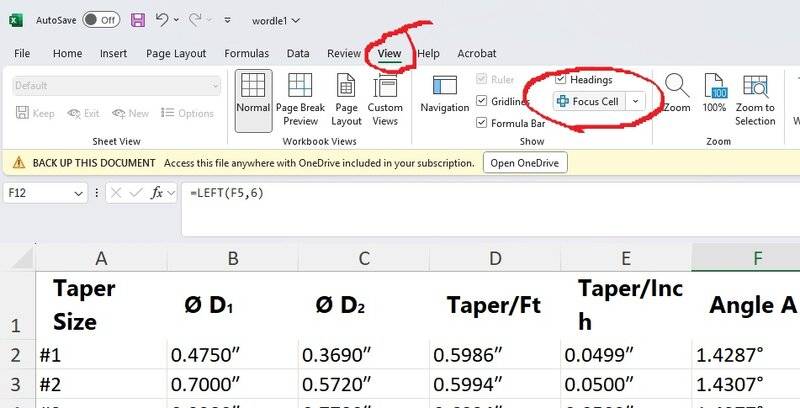The width and height of the screenshot is (800, 408).
Task: Click the formula bar Enter checkmark
Action: (x=135, y=193)
